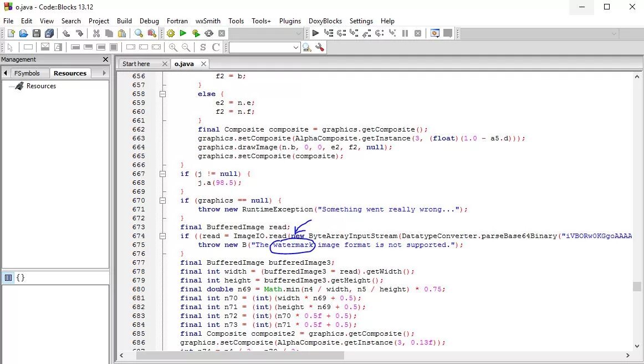Open the build target dropdown
This screenshot has width=644, height=364.
coord(299,33)
